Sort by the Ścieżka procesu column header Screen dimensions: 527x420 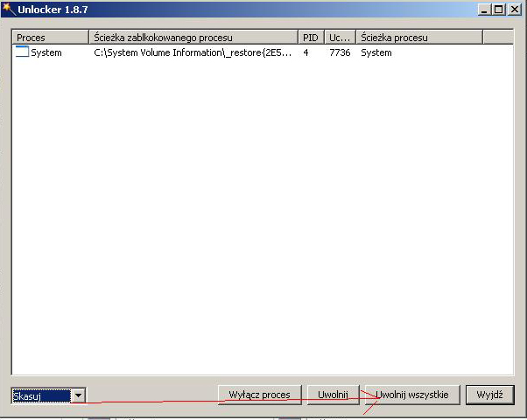click(419, 37)
